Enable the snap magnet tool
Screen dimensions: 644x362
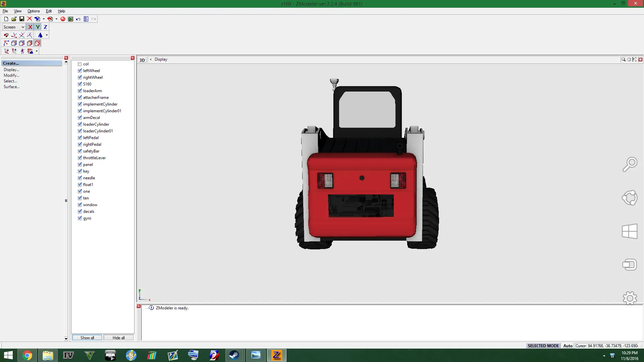point(6,35)
